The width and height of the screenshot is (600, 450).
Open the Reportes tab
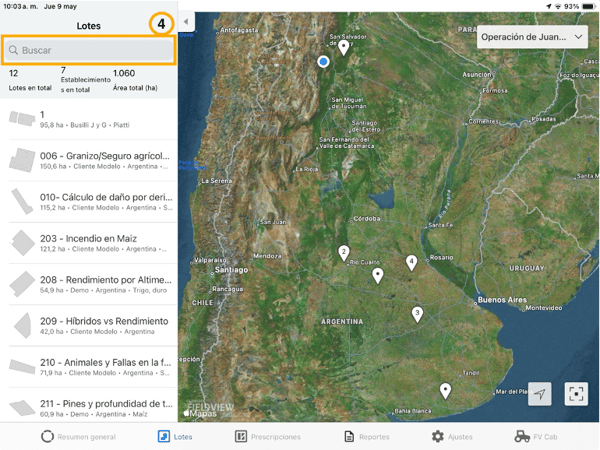pos(367,437)
